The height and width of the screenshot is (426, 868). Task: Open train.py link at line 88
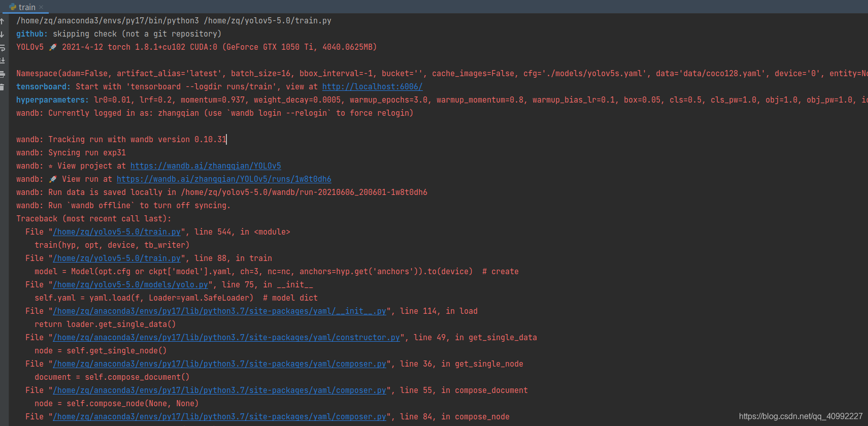point(117,258)
